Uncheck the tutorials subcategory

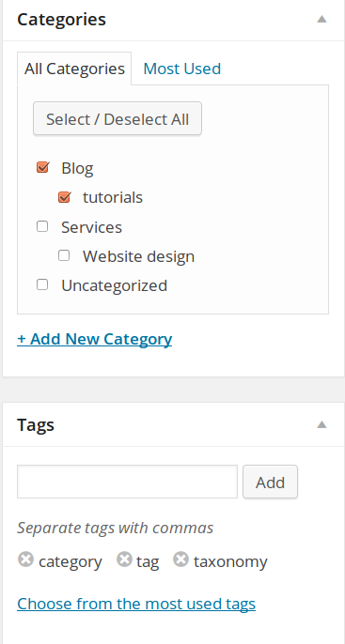tap(64, 197)
